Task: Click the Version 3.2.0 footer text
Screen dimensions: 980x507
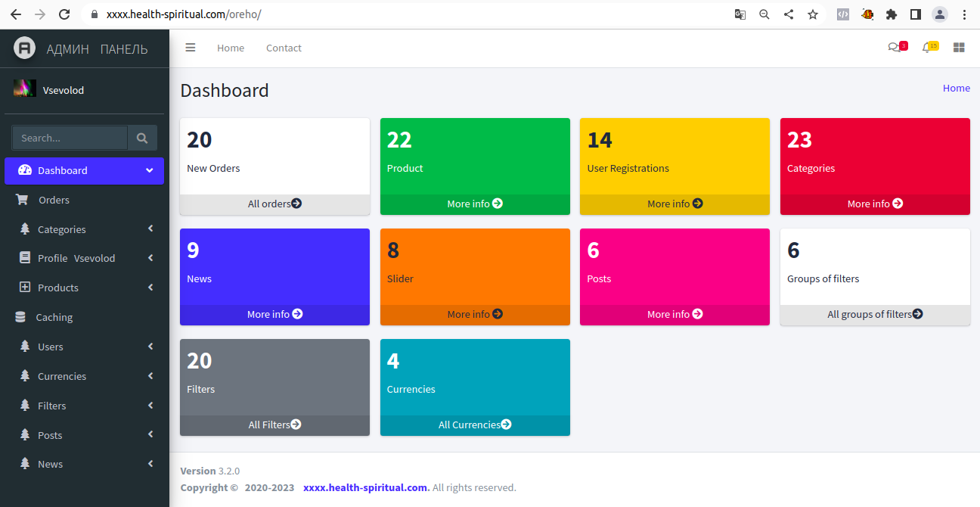Action: (x=210, y=471)
